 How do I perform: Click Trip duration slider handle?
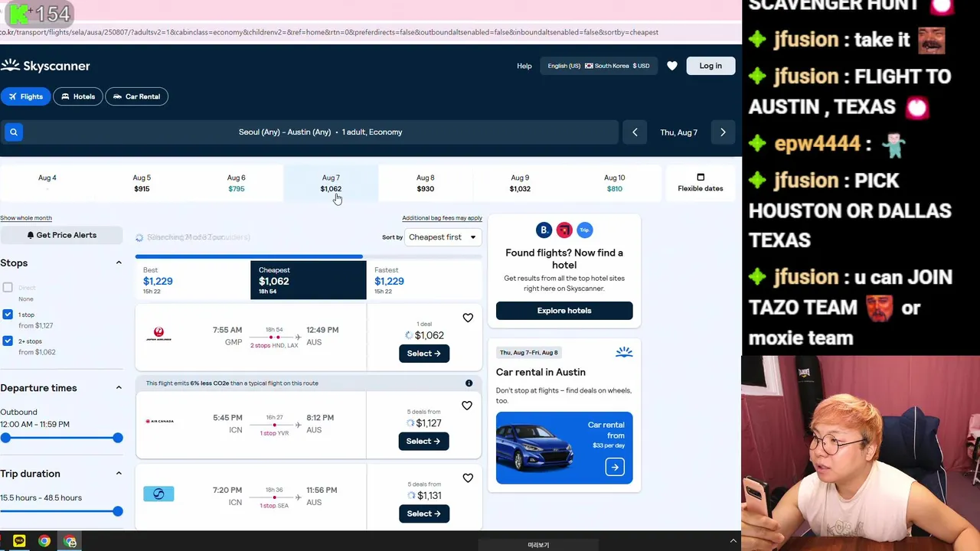click(x=117, y=511)
